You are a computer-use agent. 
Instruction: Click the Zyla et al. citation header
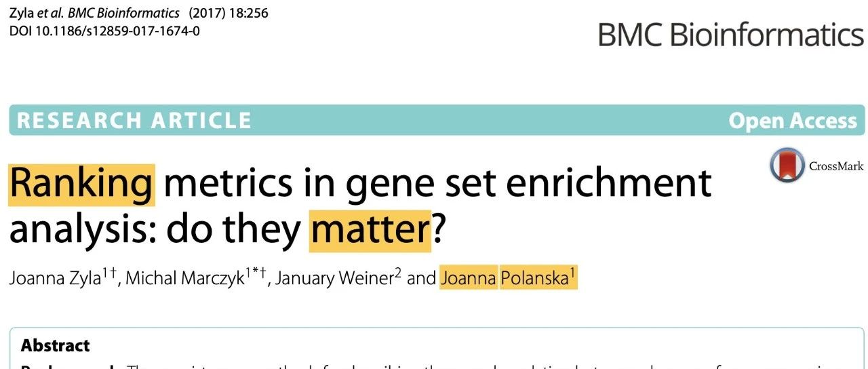(x=95, y=13)
